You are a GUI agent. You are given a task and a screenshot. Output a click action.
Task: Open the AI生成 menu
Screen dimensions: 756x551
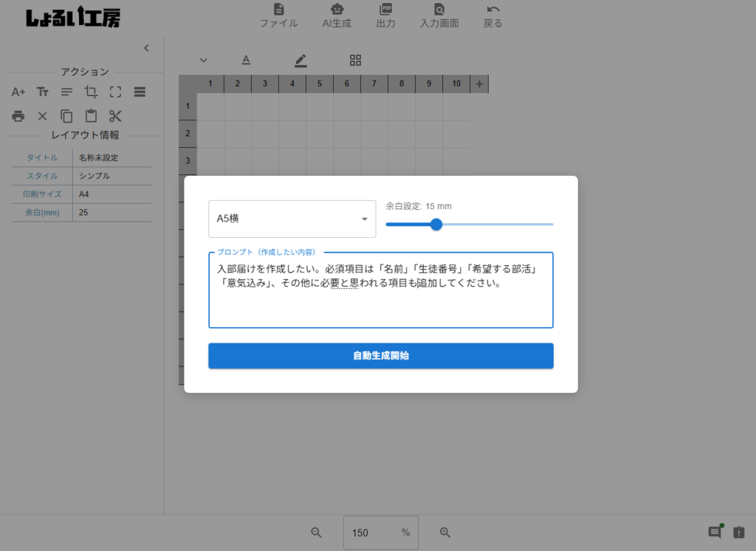coord(337,16)
